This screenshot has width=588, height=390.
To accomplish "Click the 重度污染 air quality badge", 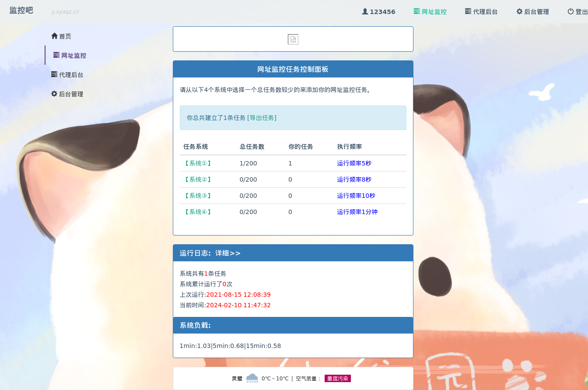I will (x=338, y=379).
